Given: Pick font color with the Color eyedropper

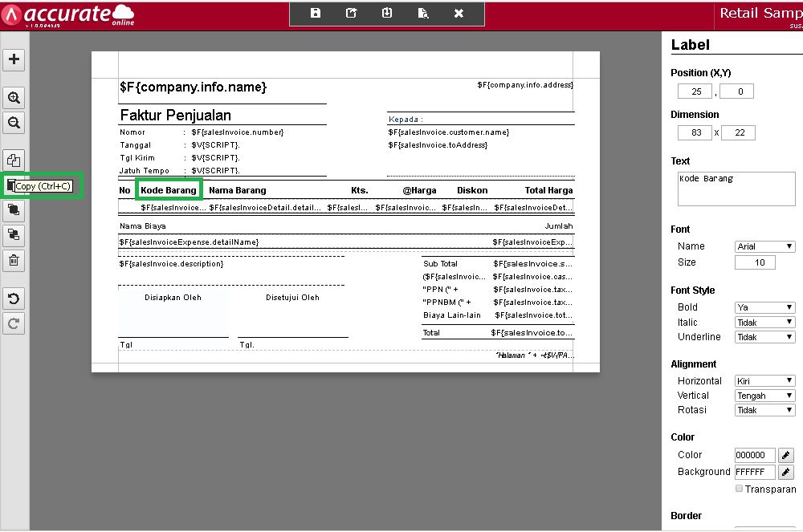Looking at the screenshot, I should pyautogui.click(x=787, y=455).
